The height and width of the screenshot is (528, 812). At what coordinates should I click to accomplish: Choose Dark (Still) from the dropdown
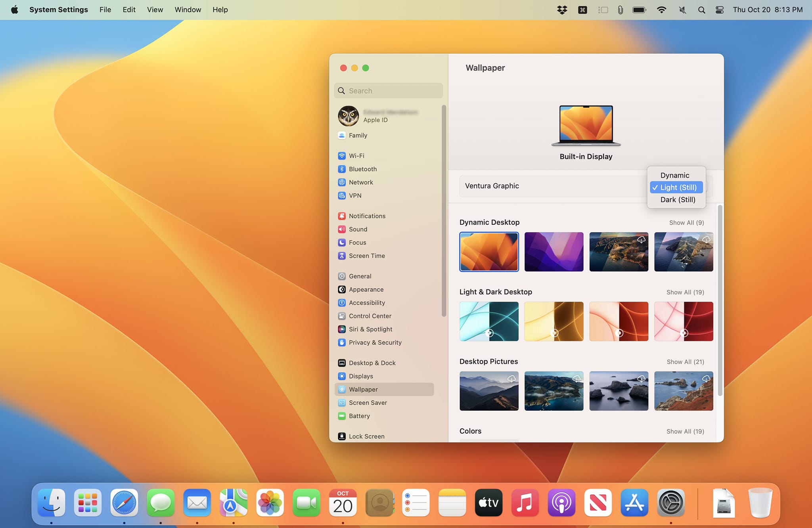click(677, 199)
